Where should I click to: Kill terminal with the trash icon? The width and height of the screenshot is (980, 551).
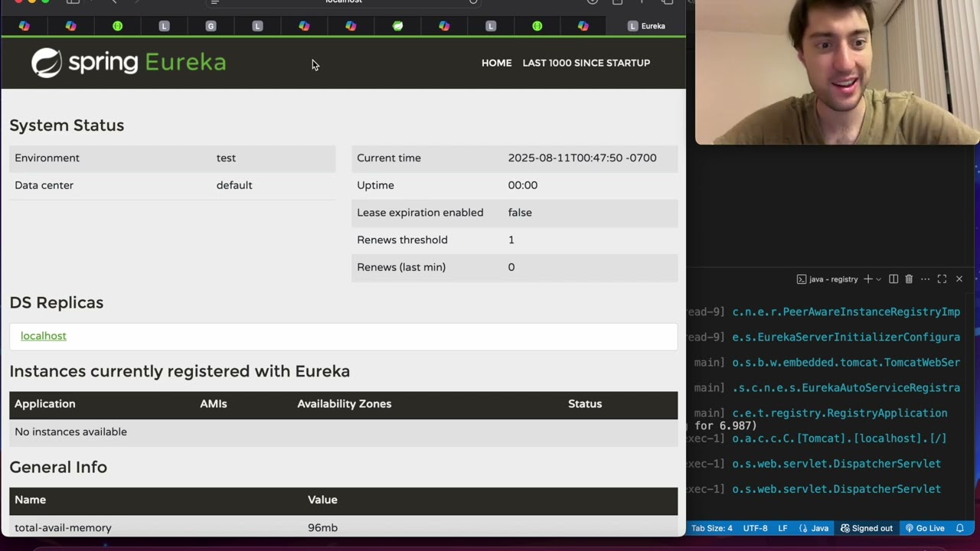click(909, 279)
